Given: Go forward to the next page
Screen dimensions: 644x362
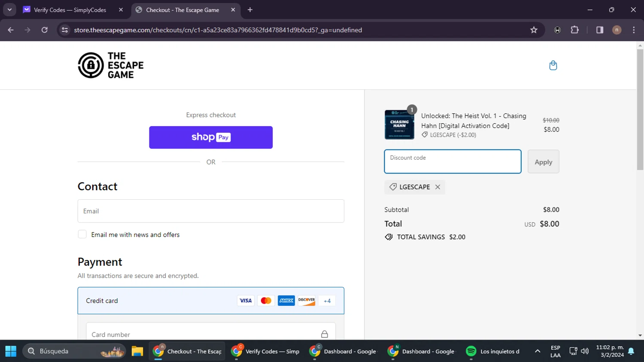Looking at the screenshot, I should [27, 30].
